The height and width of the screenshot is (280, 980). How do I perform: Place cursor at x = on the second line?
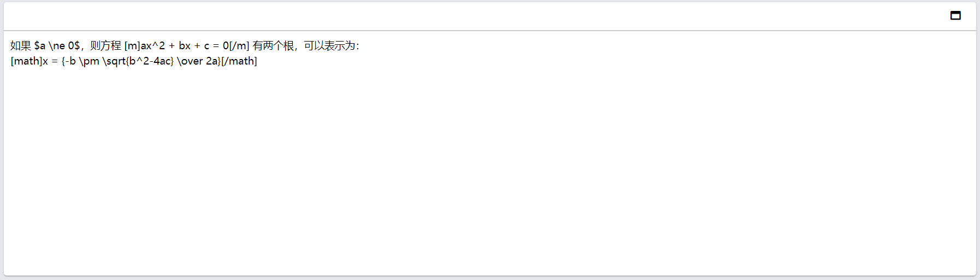(x=50, y=61)
